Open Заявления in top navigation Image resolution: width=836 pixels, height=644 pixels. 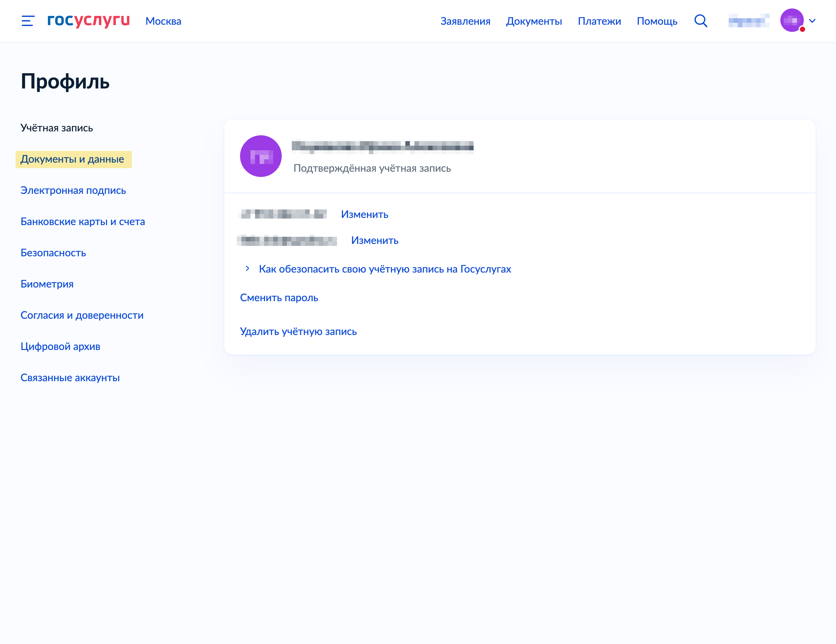465,21
